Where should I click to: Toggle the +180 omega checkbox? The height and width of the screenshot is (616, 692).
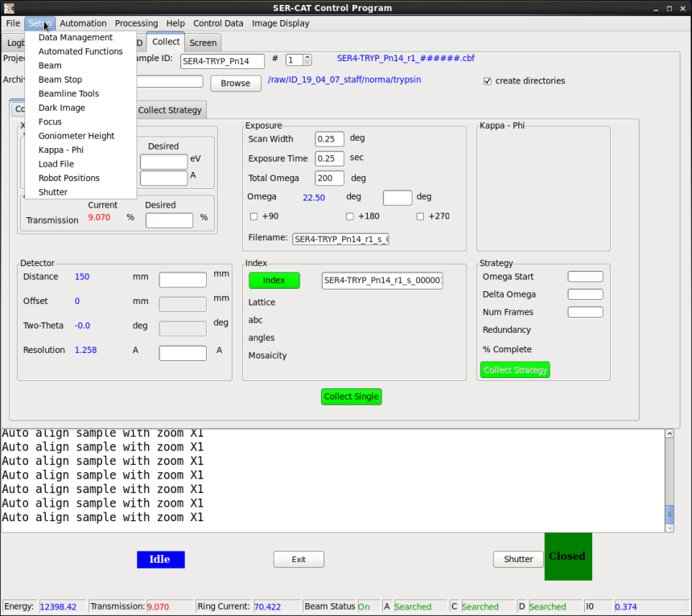tap(350, 216)
